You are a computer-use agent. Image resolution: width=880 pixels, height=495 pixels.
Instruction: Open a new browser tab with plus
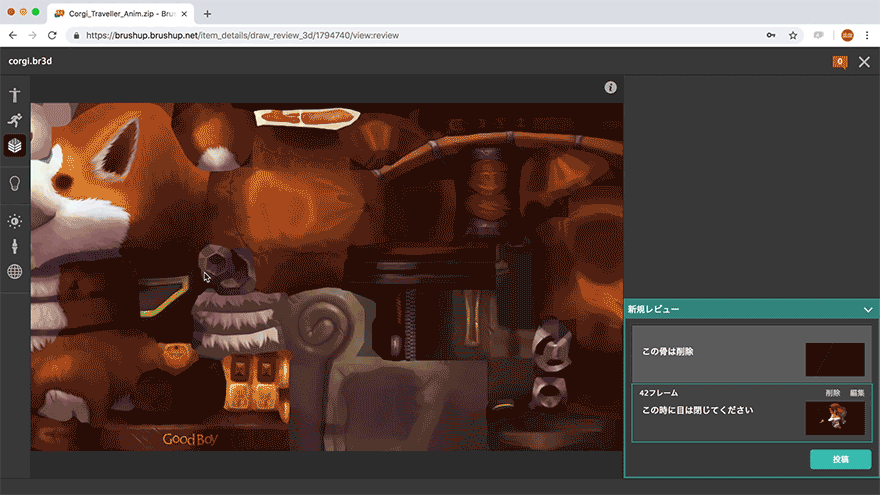tap(207, 13)
